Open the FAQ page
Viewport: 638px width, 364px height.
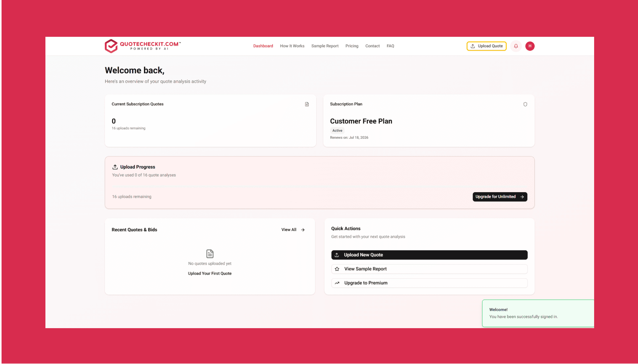coord(391,46)
